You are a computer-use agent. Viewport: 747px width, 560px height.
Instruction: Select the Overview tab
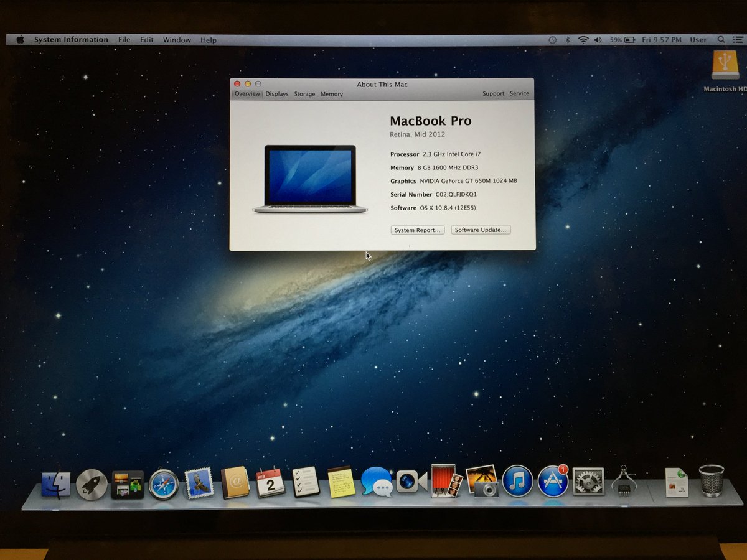pos(247,94)
